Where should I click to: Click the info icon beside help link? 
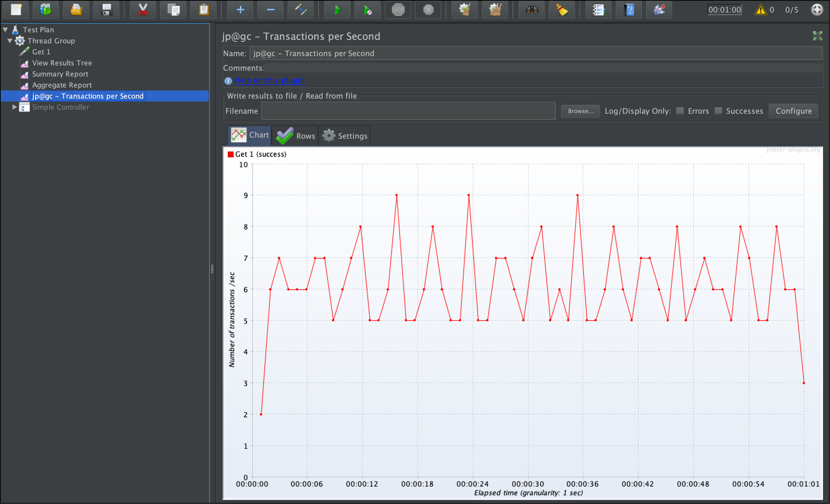(228, 81)
